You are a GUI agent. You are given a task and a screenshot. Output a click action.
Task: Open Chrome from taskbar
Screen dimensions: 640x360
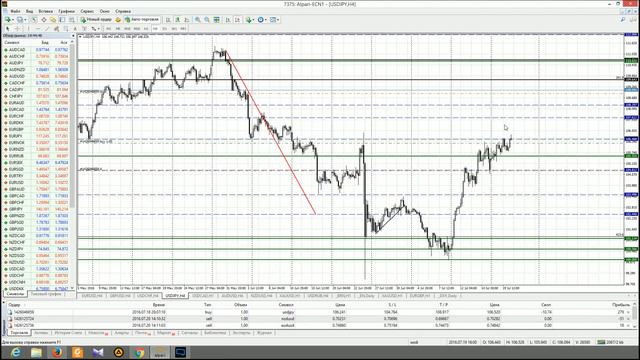tap(139, 352)
